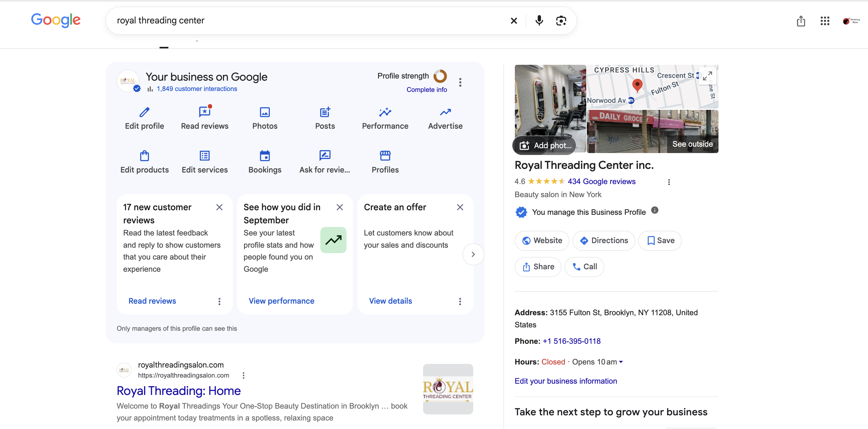Click the Share button in knowledge panel
868x429 pixels.
click(x=538, y=267)
